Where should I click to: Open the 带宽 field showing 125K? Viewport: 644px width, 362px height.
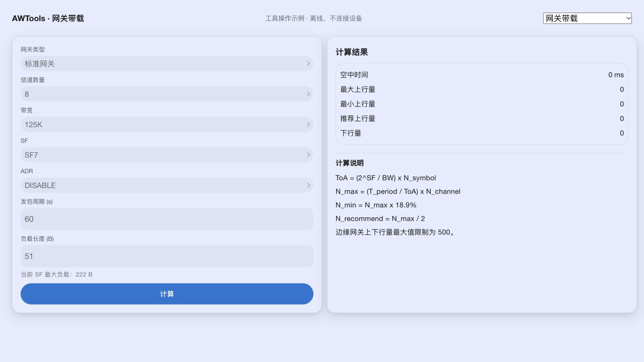point(167,124)
